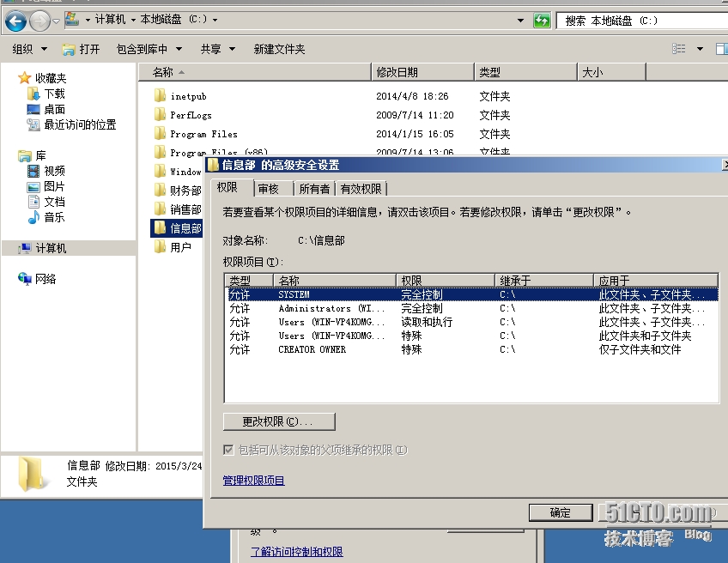Open the recent locations dropdown arrow
This screenshot has width=728, height=563.
pyautogui.click(x=56, y=21)
